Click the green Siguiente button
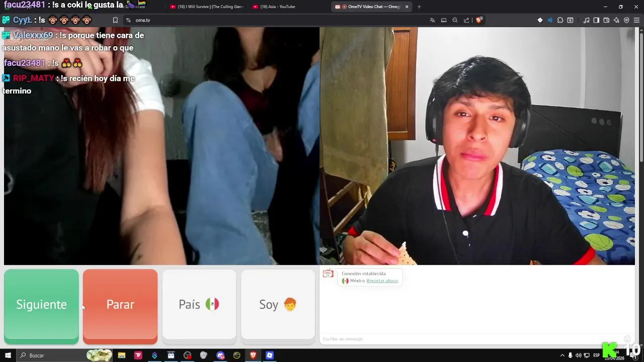 coord(41,306)
